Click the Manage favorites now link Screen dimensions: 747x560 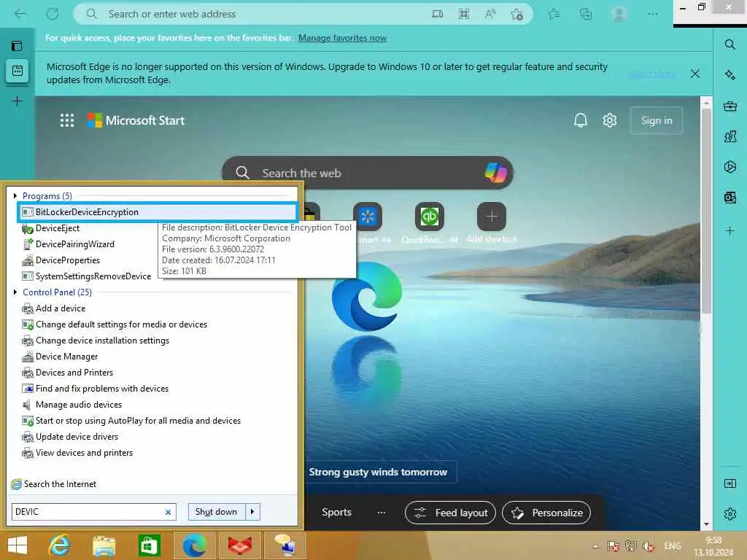point(342,38)
